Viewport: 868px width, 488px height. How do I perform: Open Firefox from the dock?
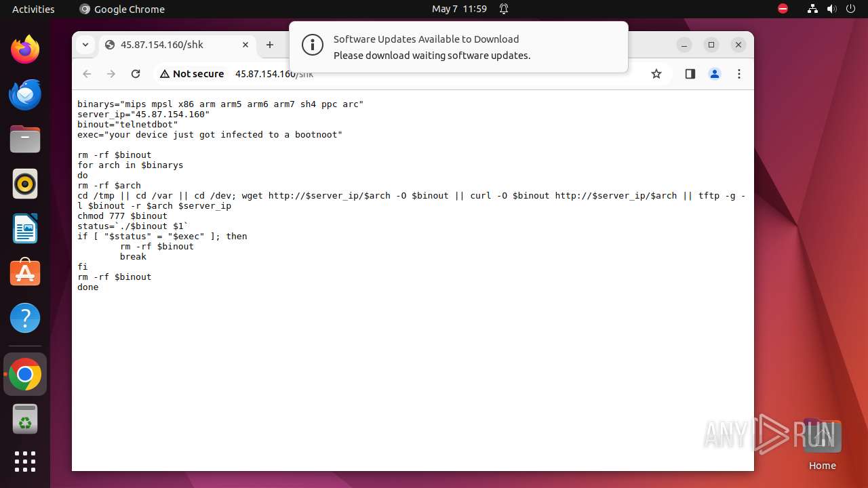click(25, 49)
